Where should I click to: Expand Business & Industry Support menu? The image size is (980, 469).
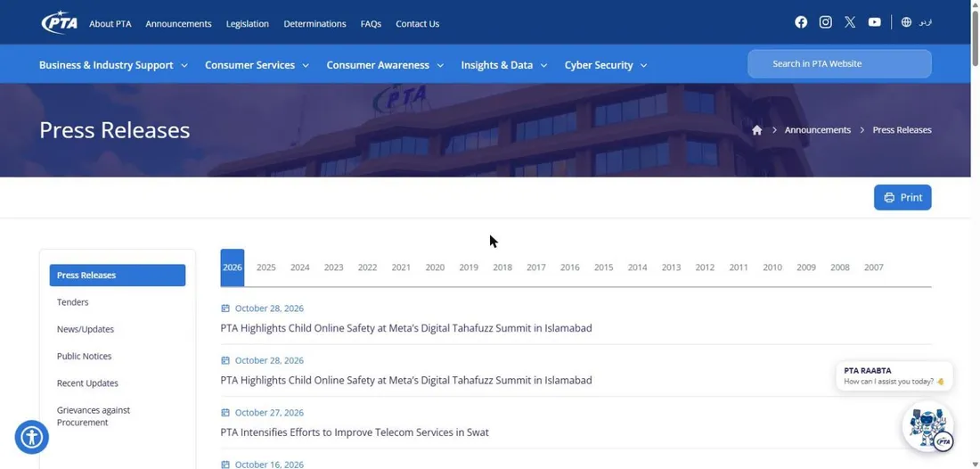pyautogui.click(x=113, y=65)
